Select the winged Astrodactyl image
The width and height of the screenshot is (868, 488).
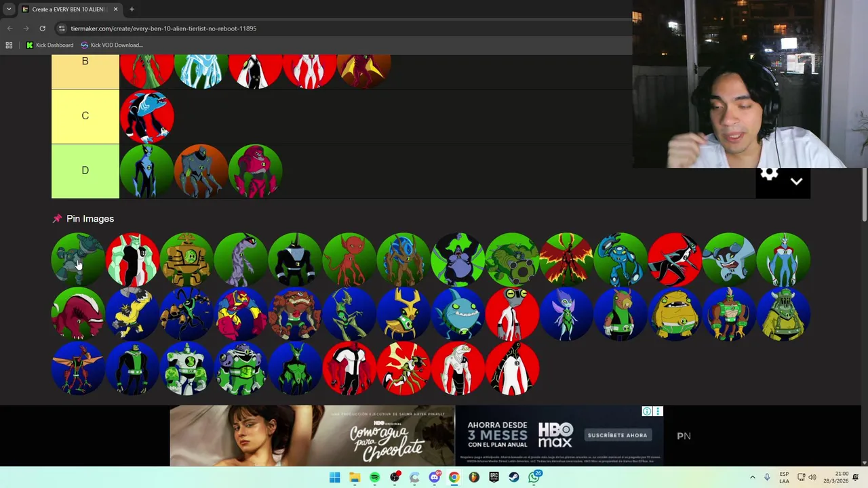point(78,367)
